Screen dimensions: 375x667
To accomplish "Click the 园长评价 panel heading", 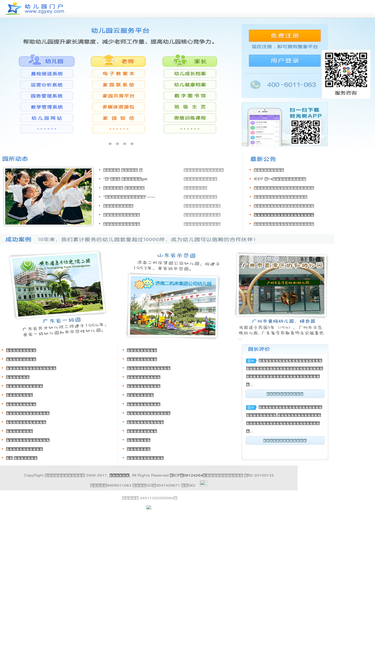I will click(x=259, y=349).
